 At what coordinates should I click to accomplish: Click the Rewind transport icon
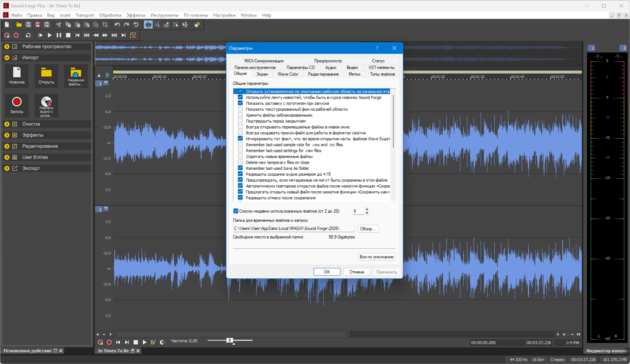click(x=96, y=35)
